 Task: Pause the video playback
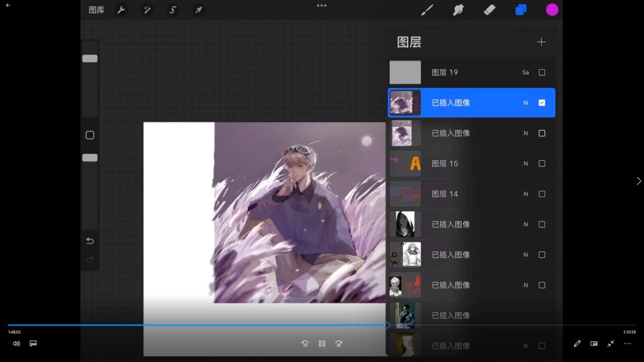coord(322,344)
